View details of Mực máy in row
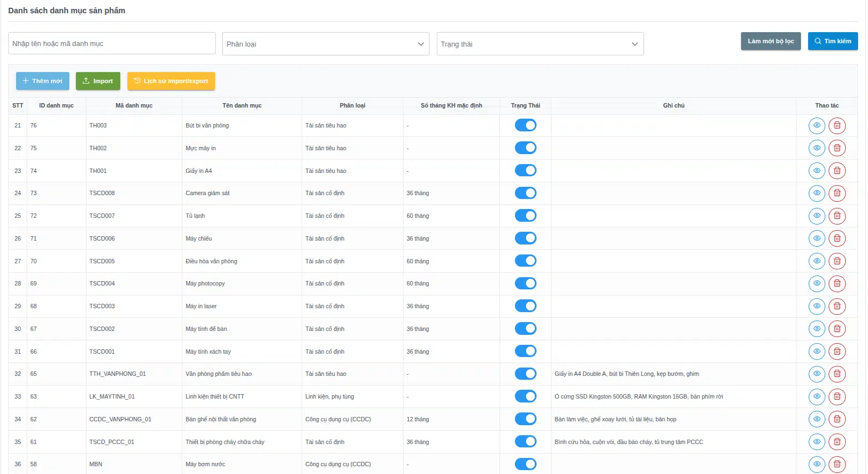The image size is (868, 474). [x=816, y=148]
